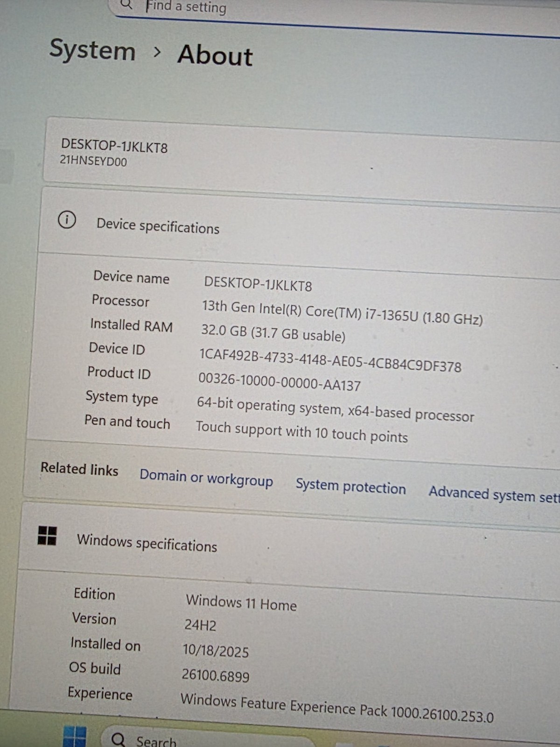Go back to System breadcrumb
560x747 pixels.
pos(92,50)
